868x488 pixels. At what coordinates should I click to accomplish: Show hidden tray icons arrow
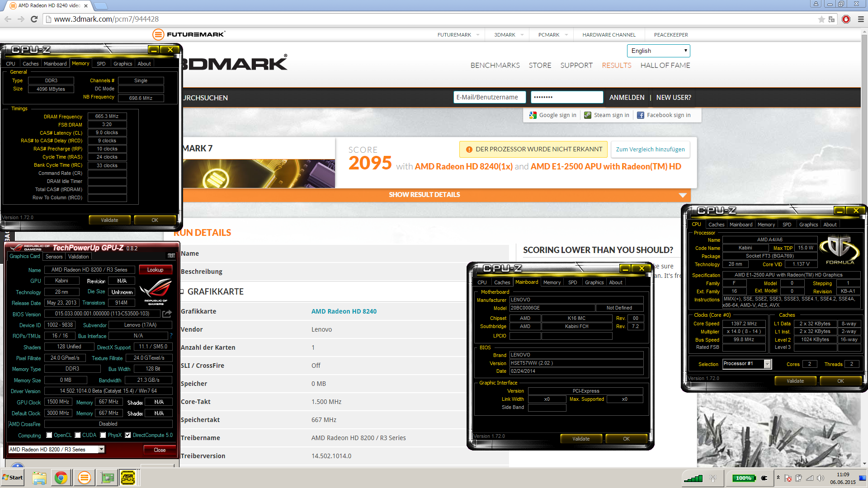pyautogui.click(x=778, y=477)
